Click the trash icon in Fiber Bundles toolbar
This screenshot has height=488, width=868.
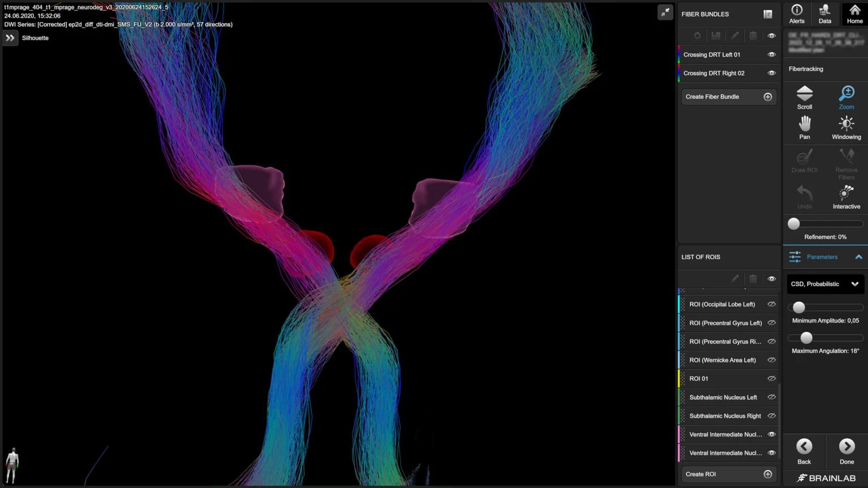(753, 36)
